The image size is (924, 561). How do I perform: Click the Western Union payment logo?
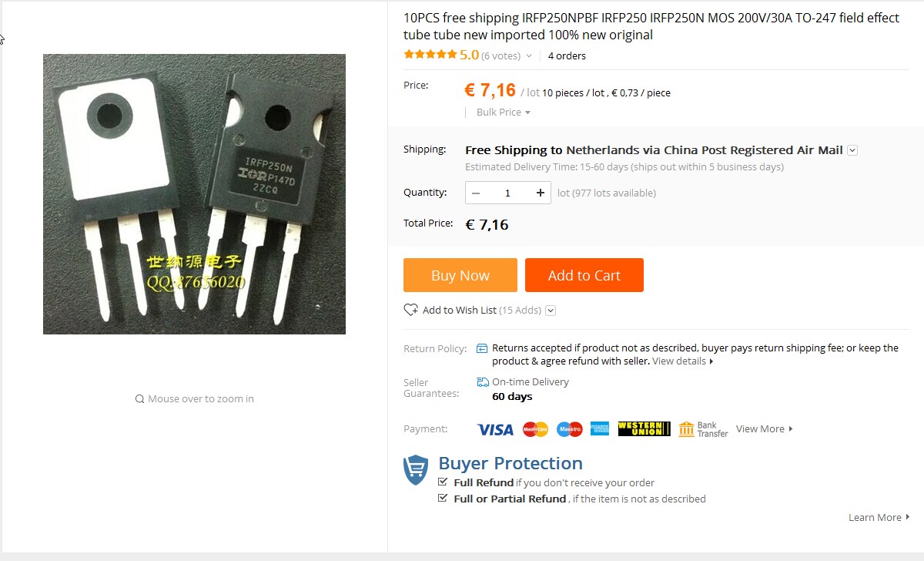644,429
